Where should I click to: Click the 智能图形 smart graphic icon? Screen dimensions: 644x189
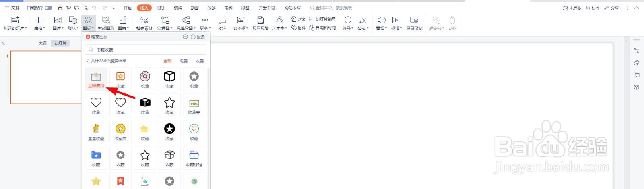tap(106, 20)
